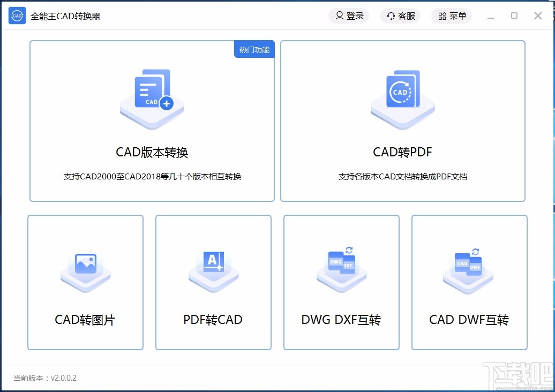Click the CAD DWF互转 card title

pyautogui.click(x=468, y=320)
